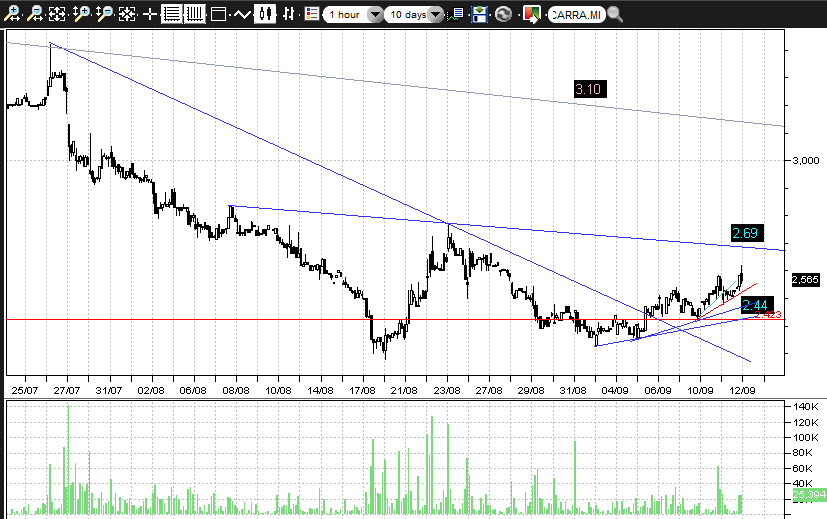Click the search magnifier next to symbol
Image resolution: width=827 pixels, height=519 pixels.
(x=614, y=14)
